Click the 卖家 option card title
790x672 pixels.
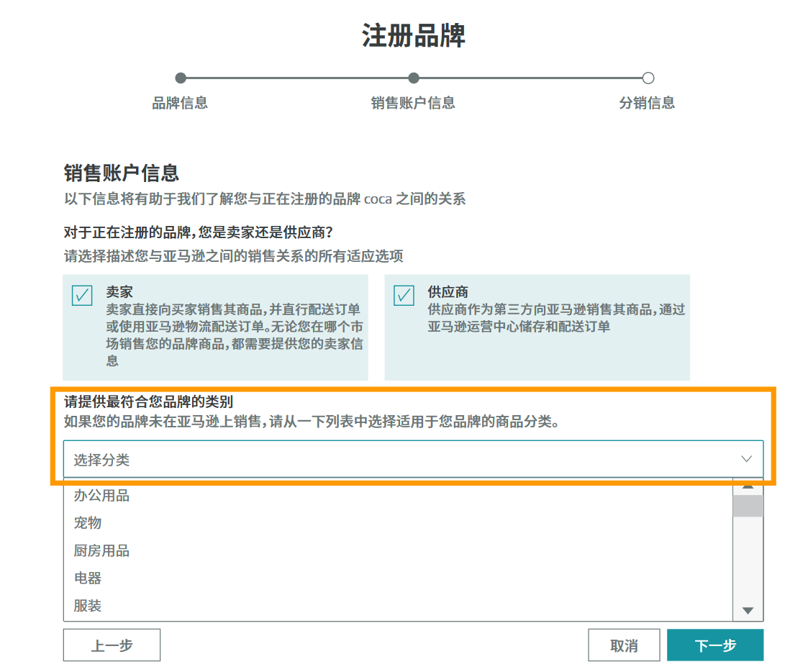[119, 291]
